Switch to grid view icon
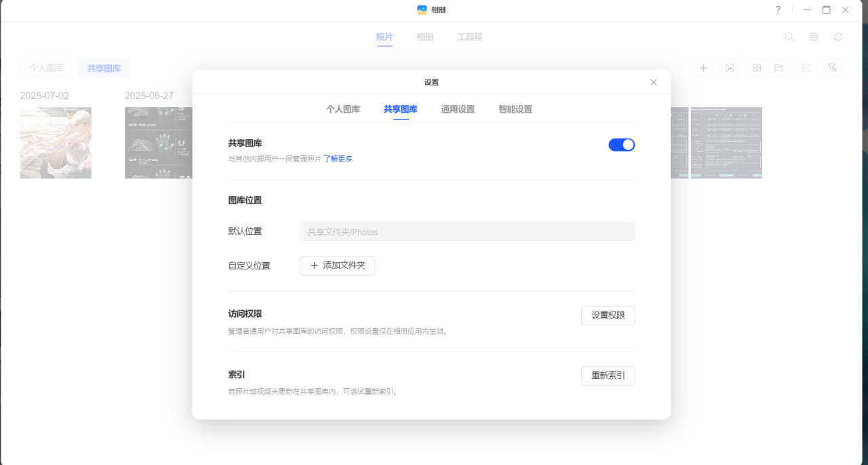868x465 pixels. tap(757, 68)
